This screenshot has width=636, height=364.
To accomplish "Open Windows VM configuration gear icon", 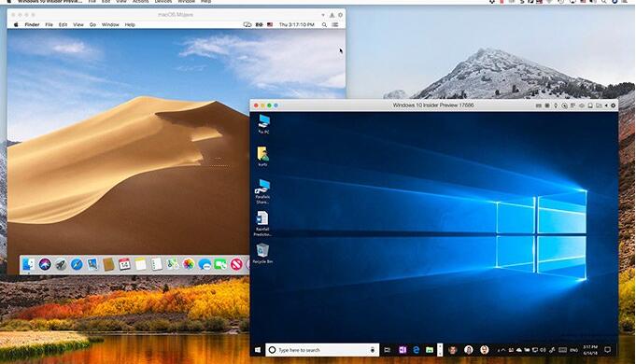I will (x=614, y=105).
